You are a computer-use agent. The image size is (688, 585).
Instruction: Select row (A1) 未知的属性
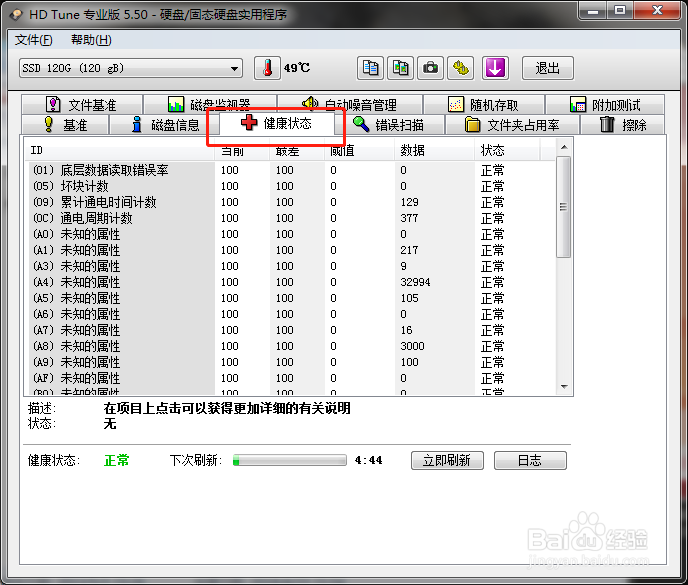(290, 250)
